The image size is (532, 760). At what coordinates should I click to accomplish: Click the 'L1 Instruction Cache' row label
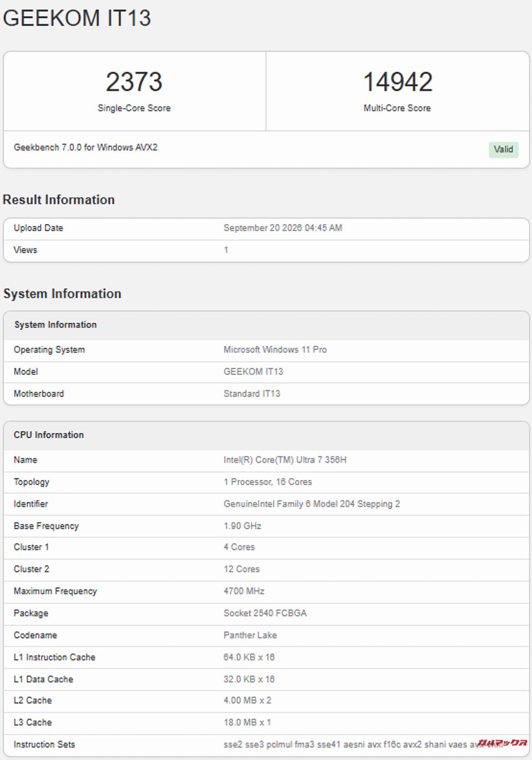point(54,657)
